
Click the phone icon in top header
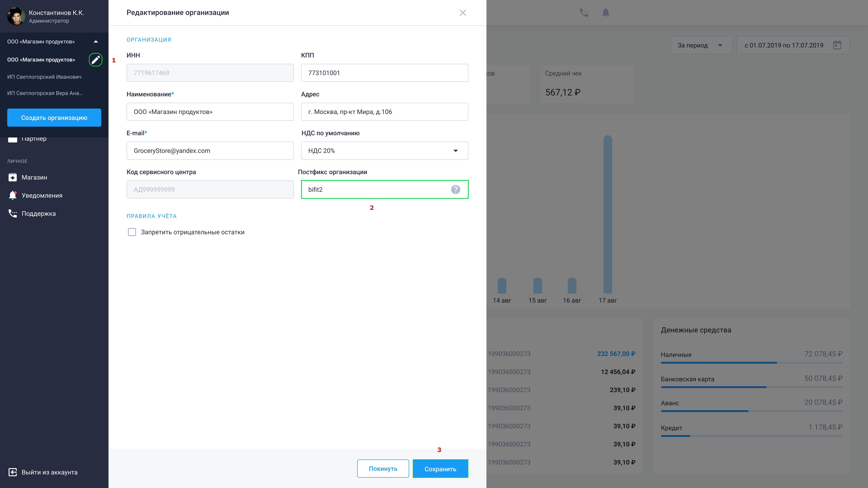[584, 12]
